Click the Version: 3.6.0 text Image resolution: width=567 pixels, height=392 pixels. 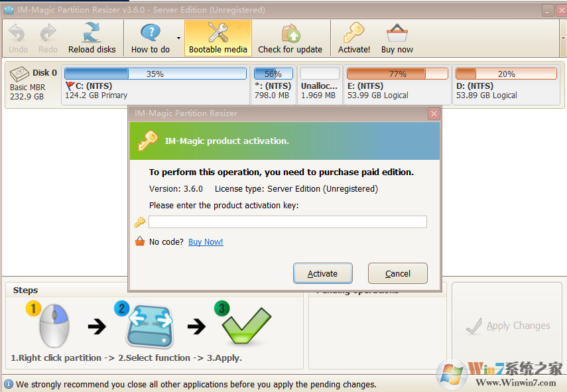176,189
